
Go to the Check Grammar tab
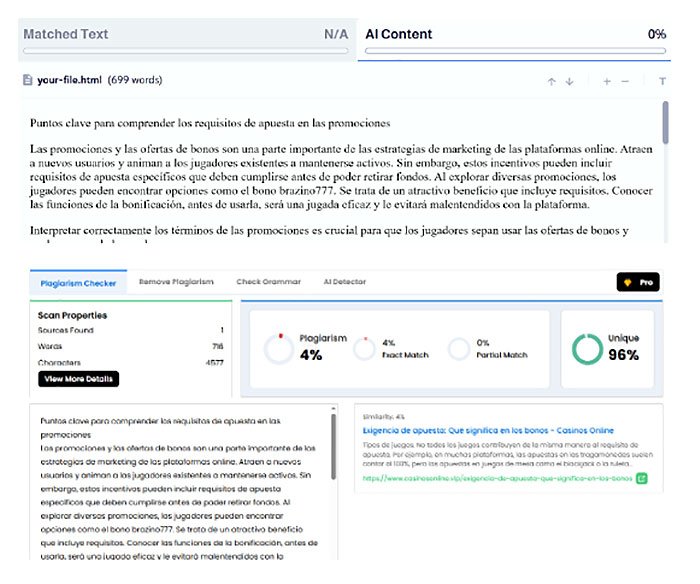tap(268, 283)
